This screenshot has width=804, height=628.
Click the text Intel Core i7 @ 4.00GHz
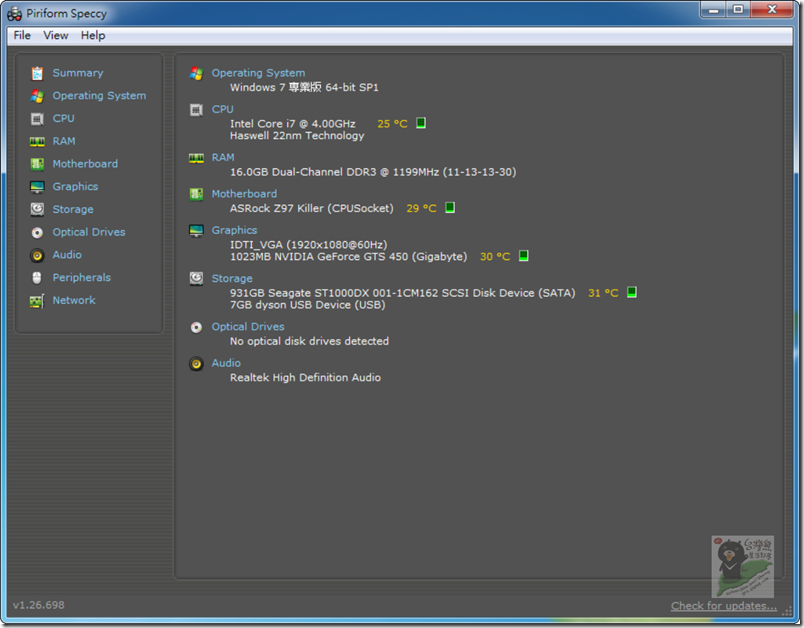293,124
